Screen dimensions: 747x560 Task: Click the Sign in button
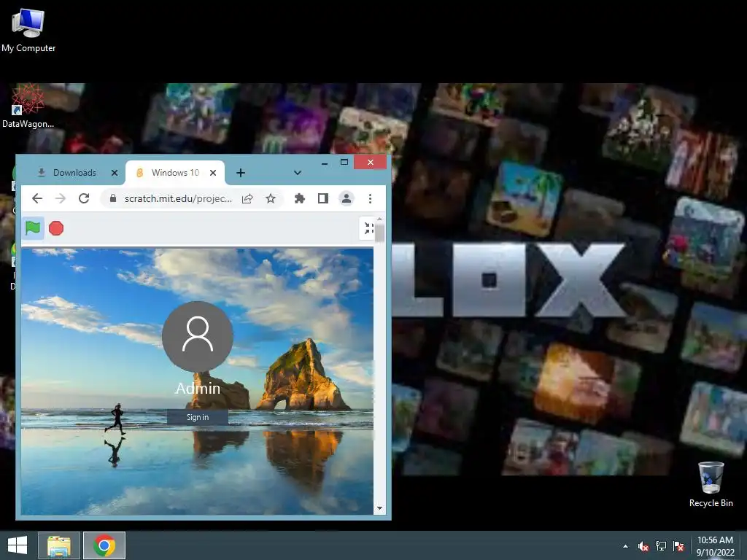[198, 417]
